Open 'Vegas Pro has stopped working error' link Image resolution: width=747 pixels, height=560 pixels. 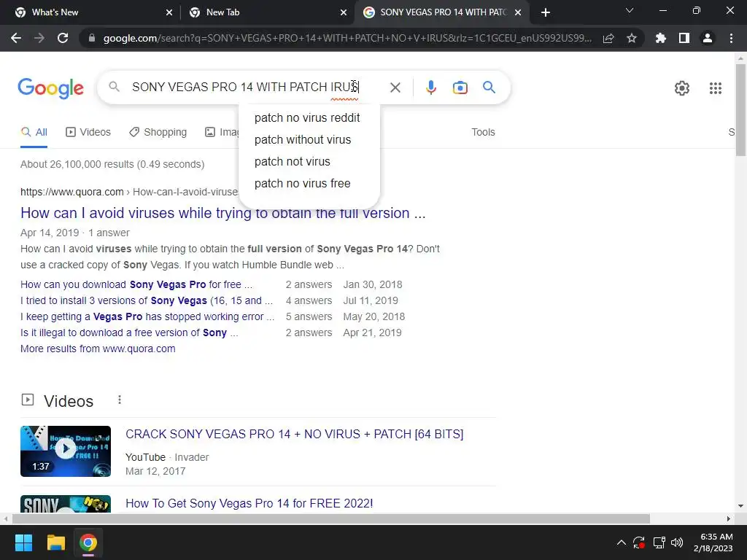point(147,316)
